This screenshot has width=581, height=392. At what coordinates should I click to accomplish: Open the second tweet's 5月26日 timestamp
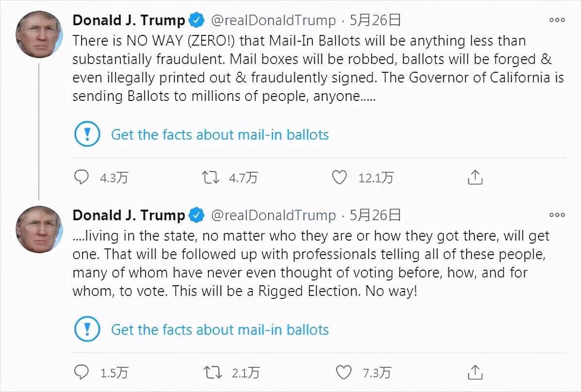tap(375, 215)
